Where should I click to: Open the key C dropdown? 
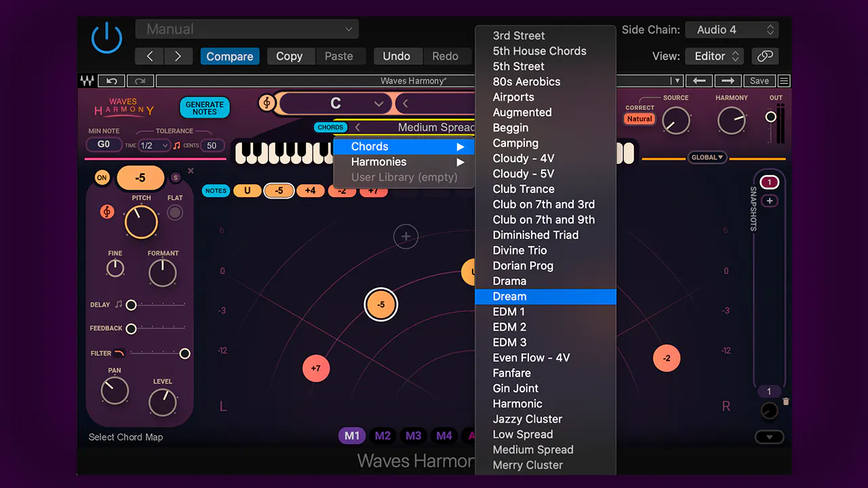336,104
